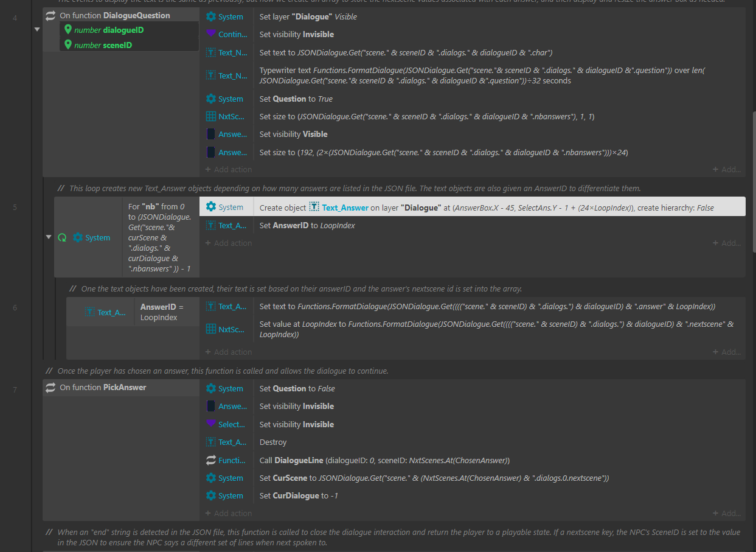Screen dimensions: 756x552
Task: Select 'Set CurDialogue to -1' action text
Action: (x=299, y=495)
